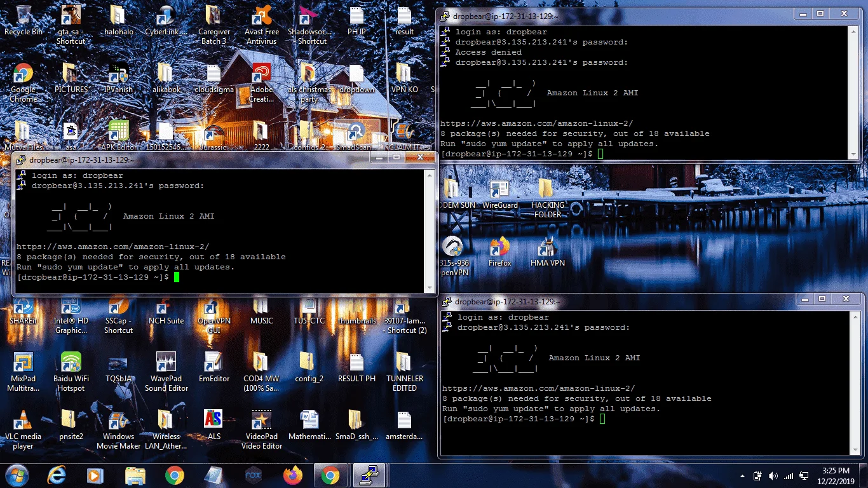Screen dimensions: 868x488
Task: Click the prompt cursor in left PuTTY terminal
Action: point(177,278)
